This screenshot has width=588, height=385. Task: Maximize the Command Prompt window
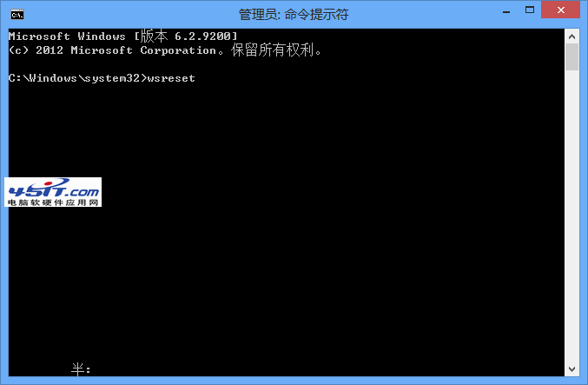(x=530, y=10)
